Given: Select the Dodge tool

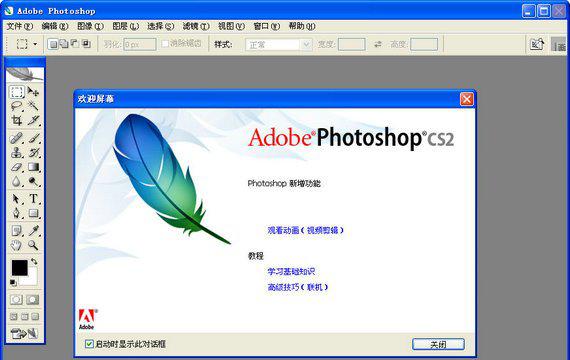Looking at the screenshot, I should 33,181.
